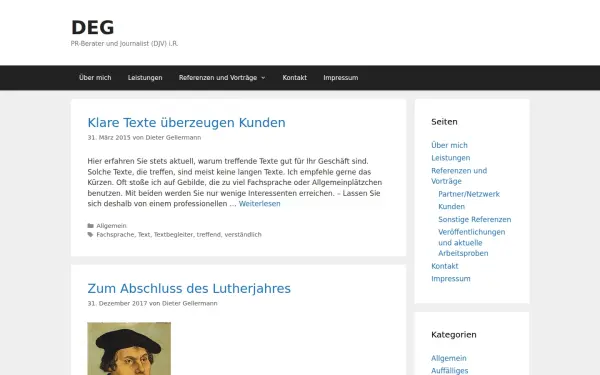This screenshot has width=600, height=375.
Task: Open Leistungen in the Seiten sidebar
Action: [x=451, y=158]
